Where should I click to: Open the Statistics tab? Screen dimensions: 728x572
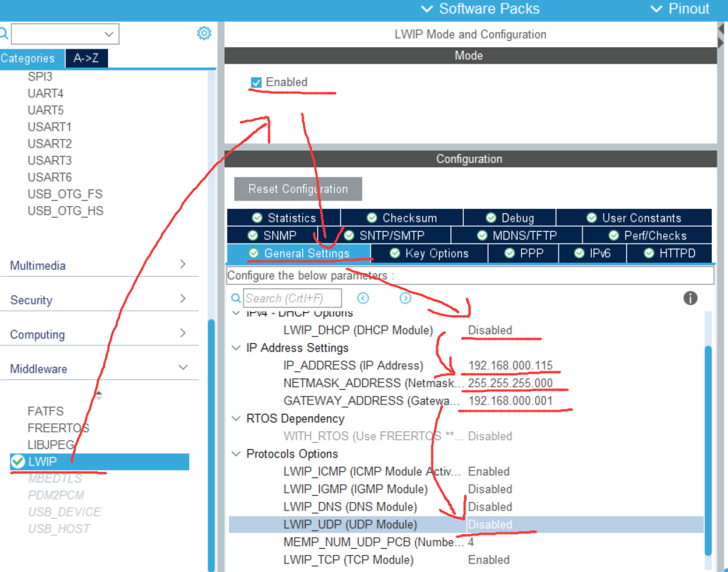[x=284, y=218]
